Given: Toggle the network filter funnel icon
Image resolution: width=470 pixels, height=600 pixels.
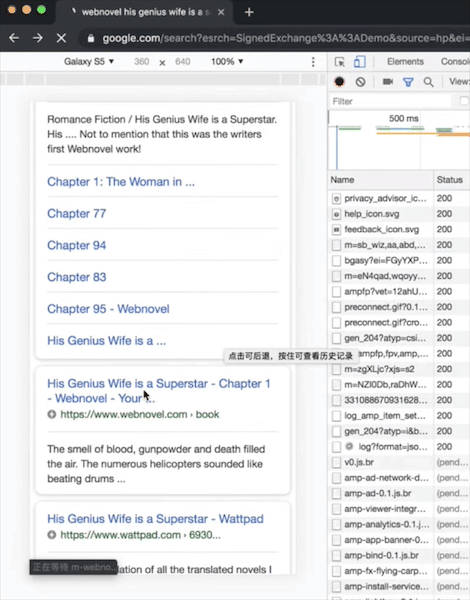Looking at the screenshot, I should pos(408,82).
